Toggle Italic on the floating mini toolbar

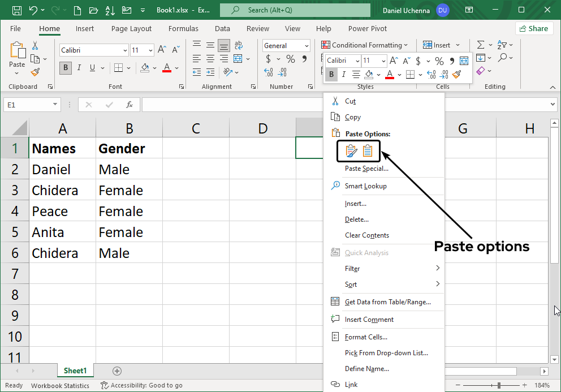pyautogui.click(x=344, y=74)
